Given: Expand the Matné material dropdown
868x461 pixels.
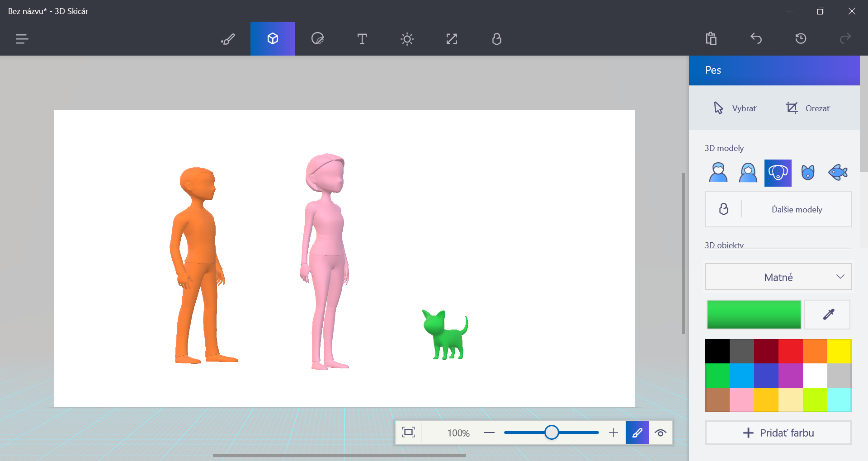Looking at the screenshot, I should (x=778, y=277).
